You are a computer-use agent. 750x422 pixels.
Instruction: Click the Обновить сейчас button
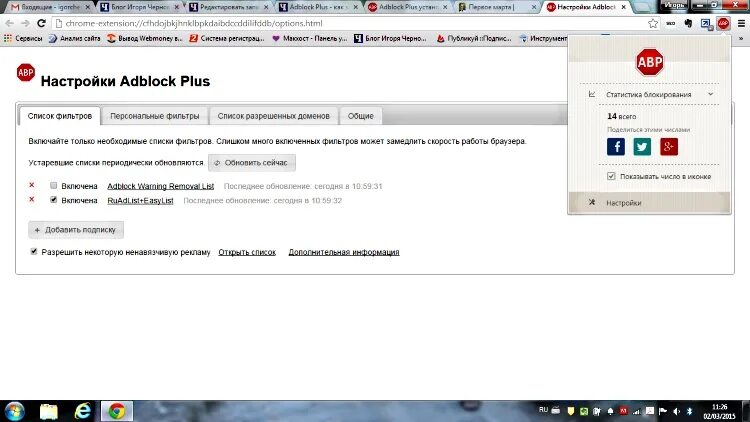pyautogui.click(x=252, y=163)
